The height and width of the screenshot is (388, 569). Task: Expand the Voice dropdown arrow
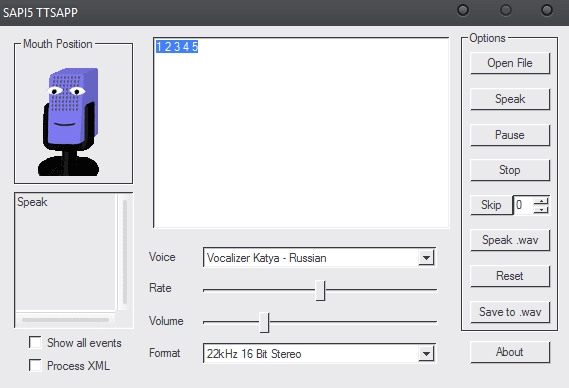(426, 258)
